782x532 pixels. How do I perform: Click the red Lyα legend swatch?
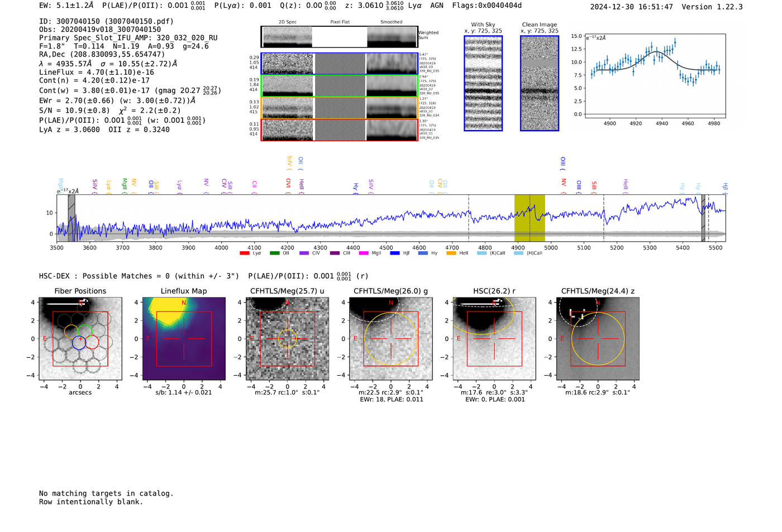[244, 253]
